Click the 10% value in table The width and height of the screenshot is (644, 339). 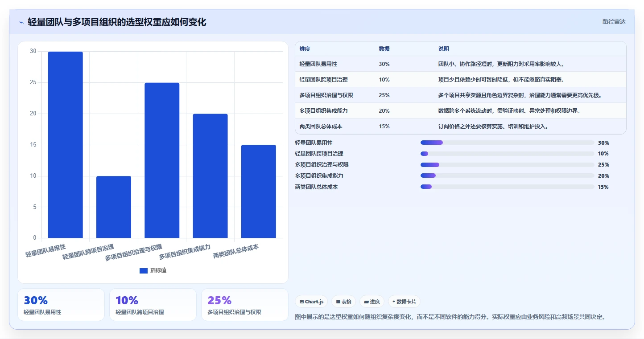point(384,80)
